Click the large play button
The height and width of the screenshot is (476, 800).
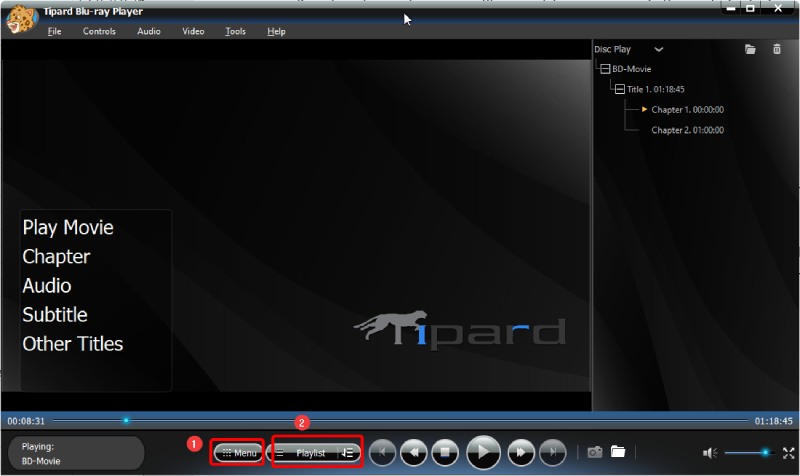483,452
